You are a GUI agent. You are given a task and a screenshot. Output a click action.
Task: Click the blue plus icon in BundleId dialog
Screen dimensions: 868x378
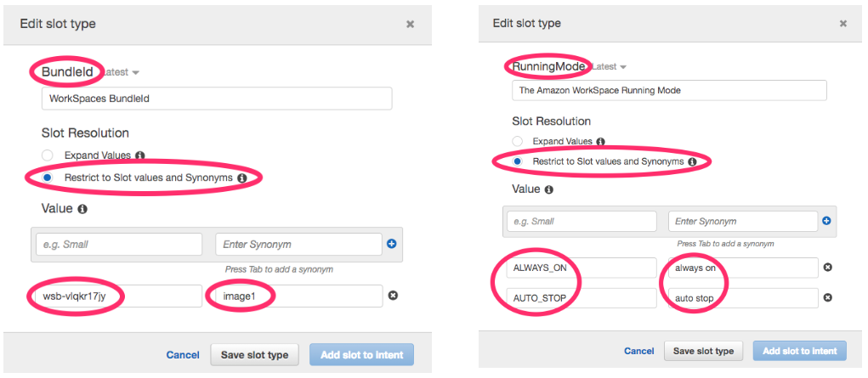pyautogui.click(x=392, y=244)
